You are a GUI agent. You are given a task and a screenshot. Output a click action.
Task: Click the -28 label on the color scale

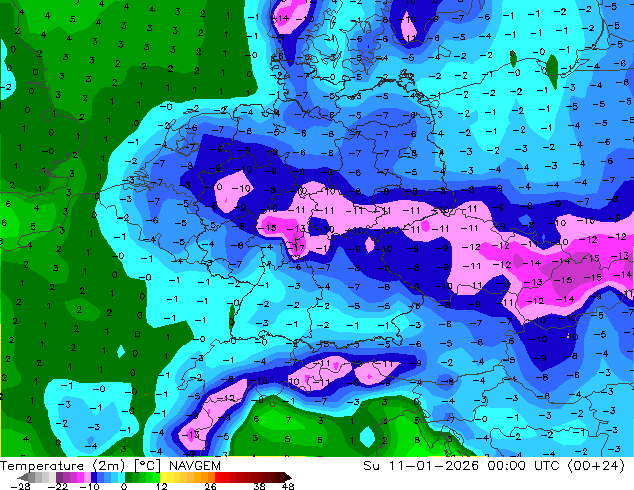[20, 486]
